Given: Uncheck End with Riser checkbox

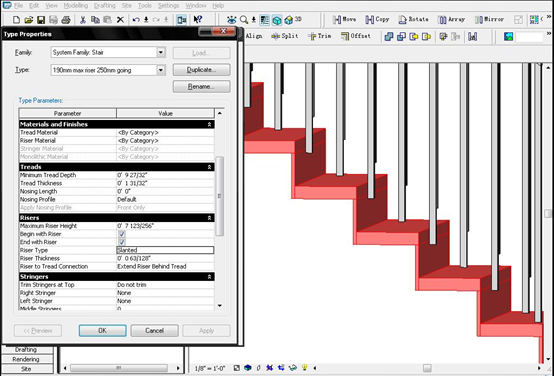Looking at the screenshot, I should pos(122,242).
